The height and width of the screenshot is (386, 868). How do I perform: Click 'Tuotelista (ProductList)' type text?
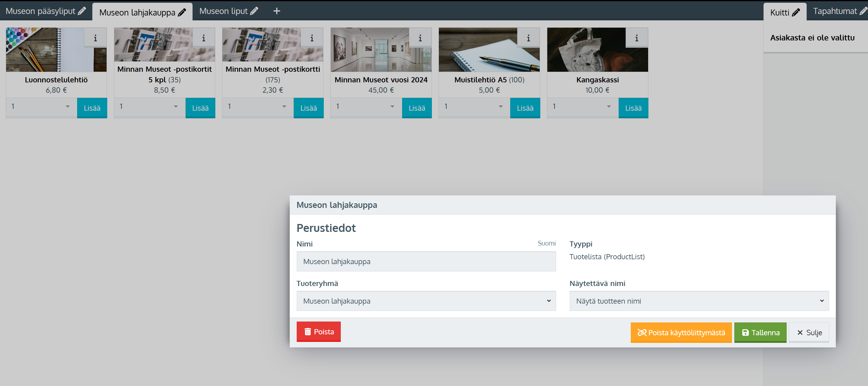[607, 257]
